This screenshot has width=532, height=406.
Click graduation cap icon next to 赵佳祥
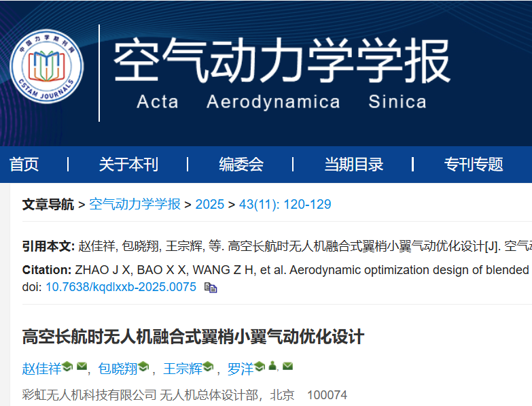67,367
